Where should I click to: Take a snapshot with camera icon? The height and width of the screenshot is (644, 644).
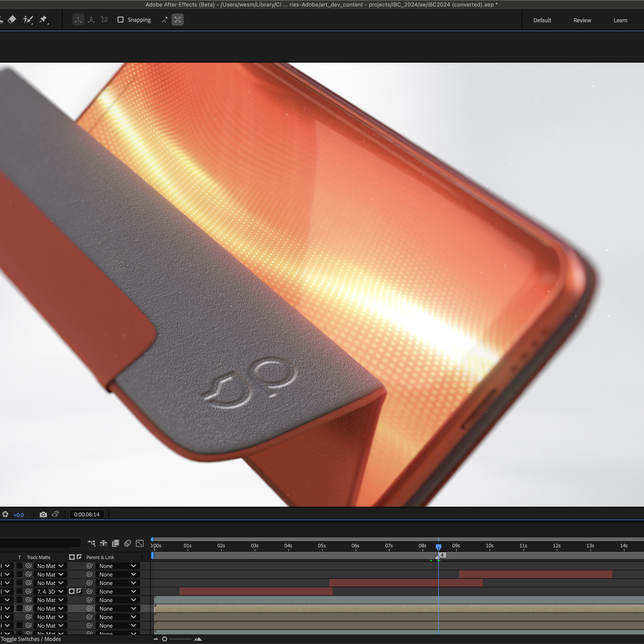(x=43, y=514)
